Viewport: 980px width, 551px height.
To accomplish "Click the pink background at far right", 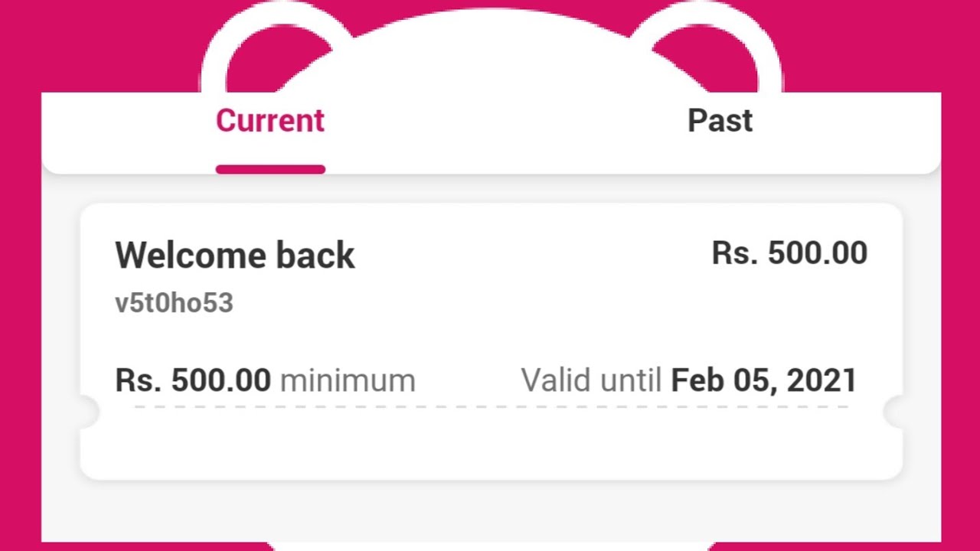I will click(x=960, y=306).
